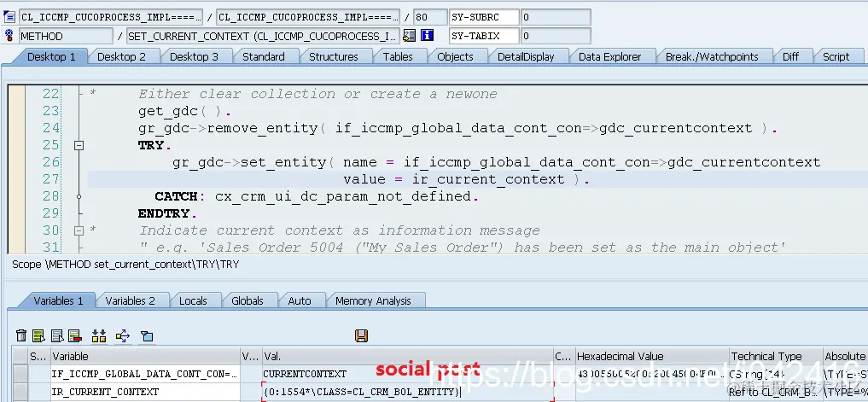Open the Data Explorer tab
Viewport: 868px width, 402px height.
click(609, 56)
